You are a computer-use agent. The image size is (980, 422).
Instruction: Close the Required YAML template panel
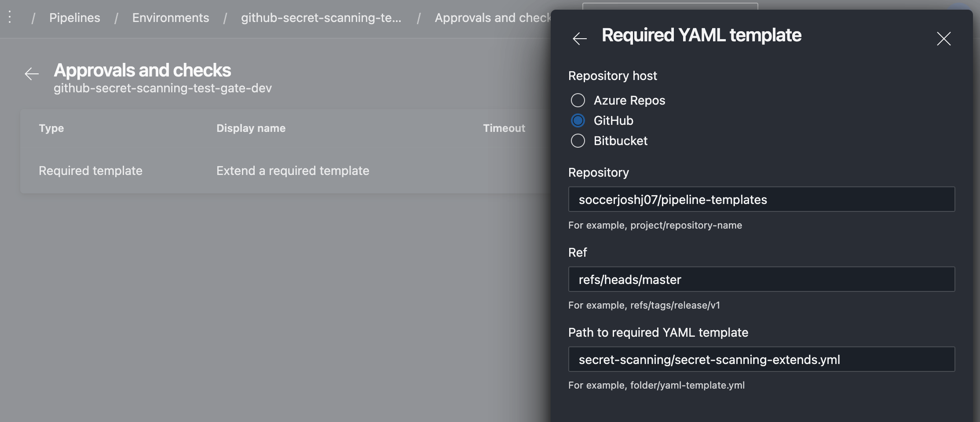point(943,39)
